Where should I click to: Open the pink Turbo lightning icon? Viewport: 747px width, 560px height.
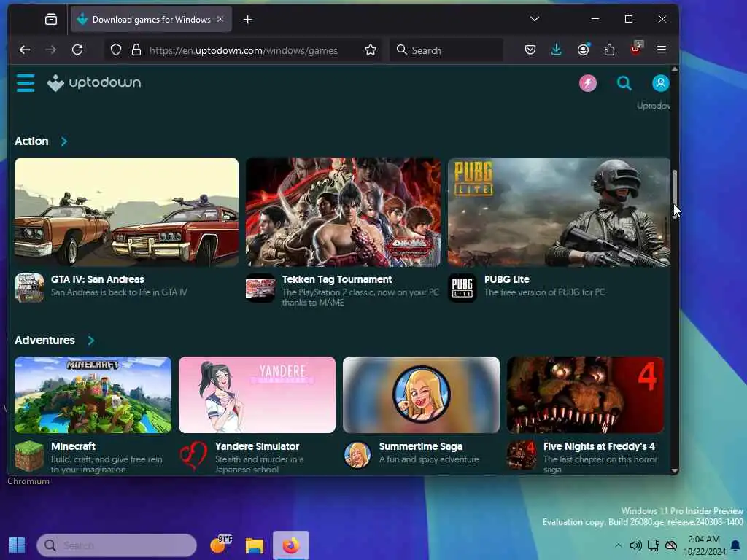tap(587, 83)
